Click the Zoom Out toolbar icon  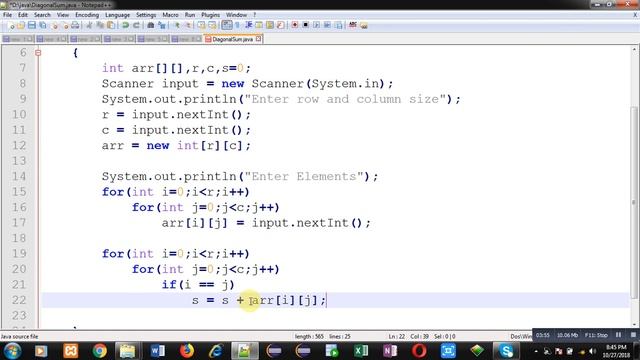coord(189,25)
